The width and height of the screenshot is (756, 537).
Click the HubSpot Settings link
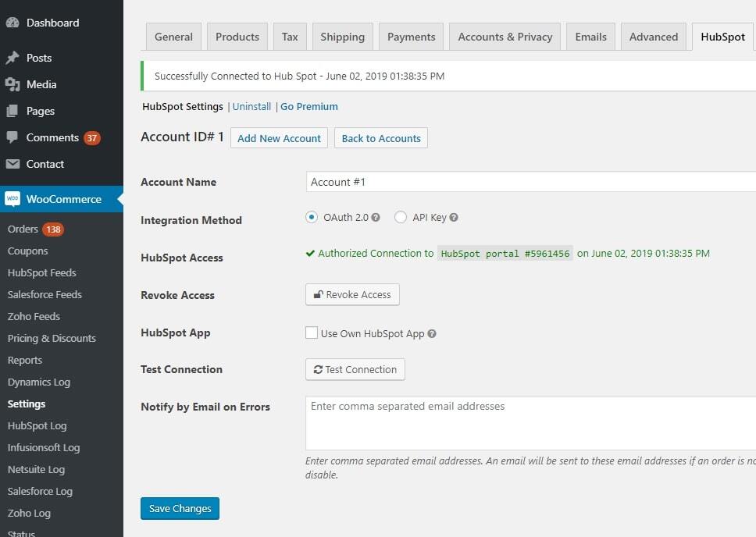(x=183, y=106)
